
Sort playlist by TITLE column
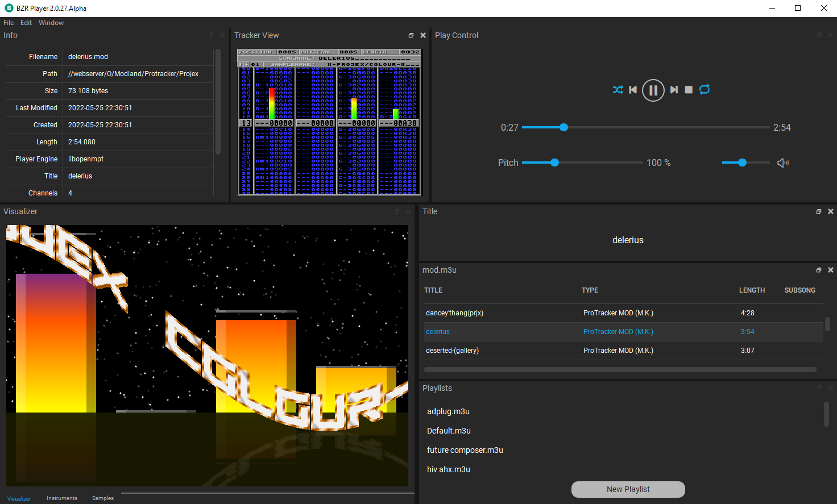tap(433, 290)
